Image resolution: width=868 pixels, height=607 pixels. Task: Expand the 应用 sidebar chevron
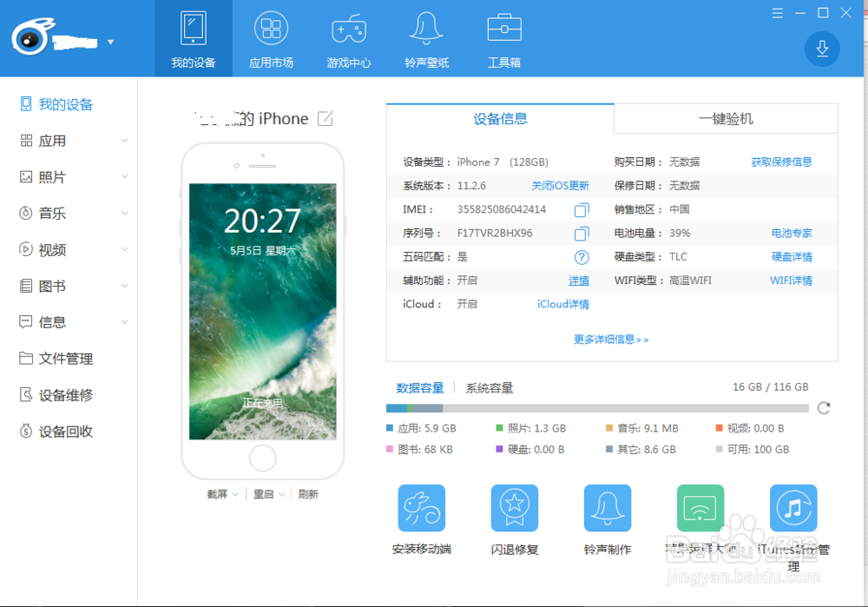124,141
